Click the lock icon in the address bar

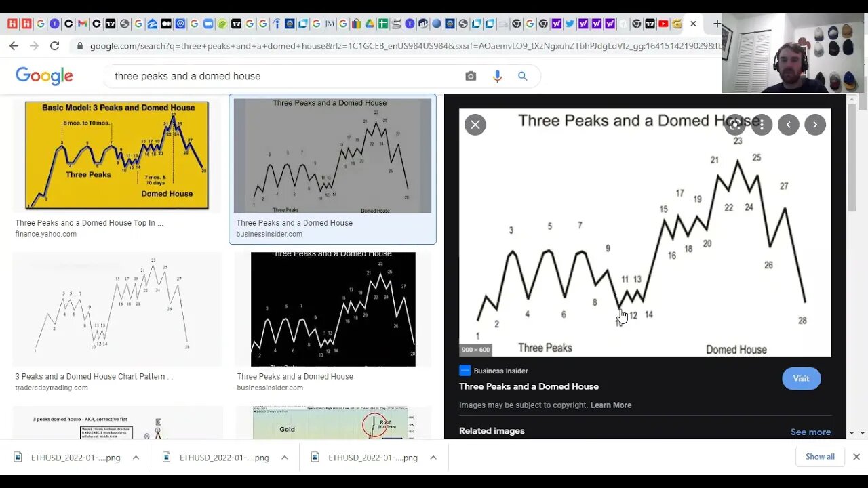tap(80, 46)
